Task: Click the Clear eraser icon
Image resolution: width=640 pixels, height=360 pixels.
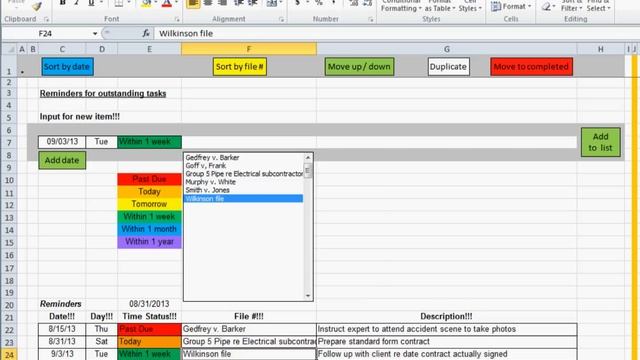Action: point(546,6)
